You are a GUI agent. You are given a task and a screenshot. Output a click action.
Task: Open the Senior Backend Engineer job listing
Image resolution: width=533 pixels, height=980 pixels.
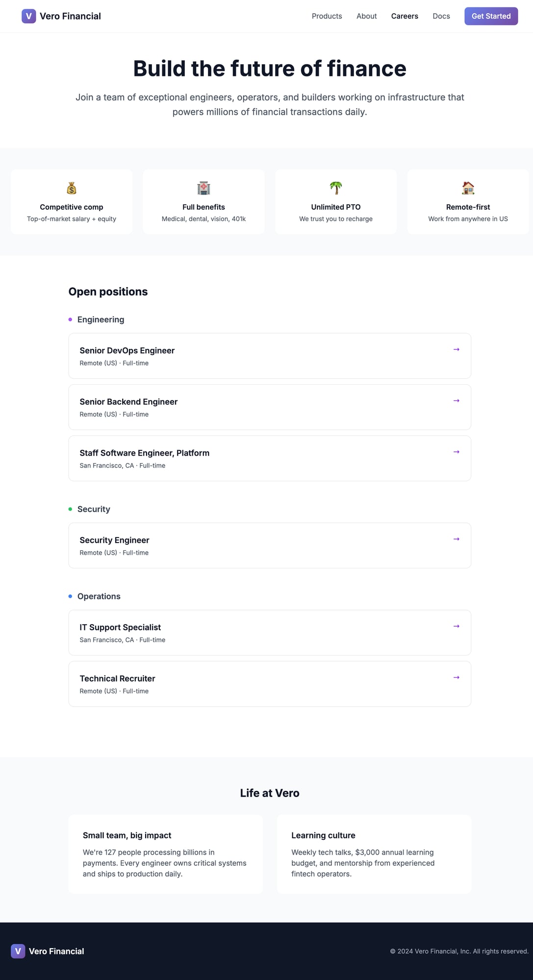tap(128, 402)
